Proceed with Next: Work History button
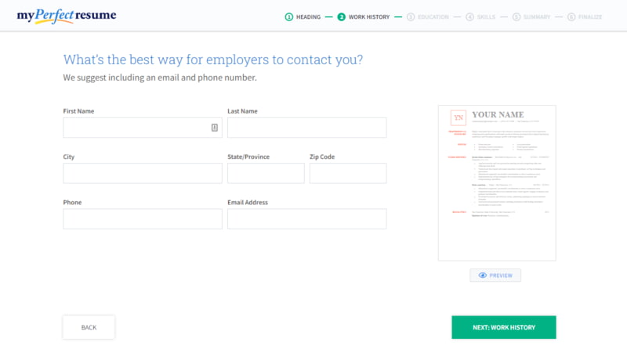 tap(504, 327)
